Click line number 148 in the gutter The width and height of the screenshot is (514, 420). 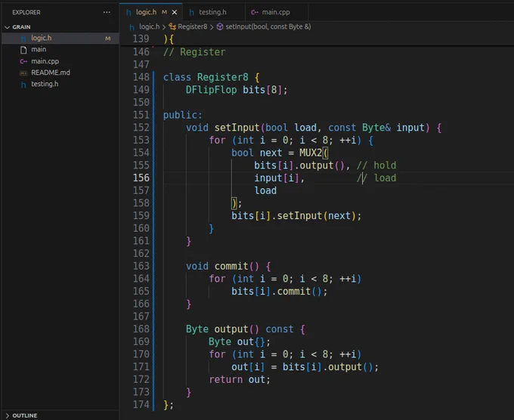141,77
